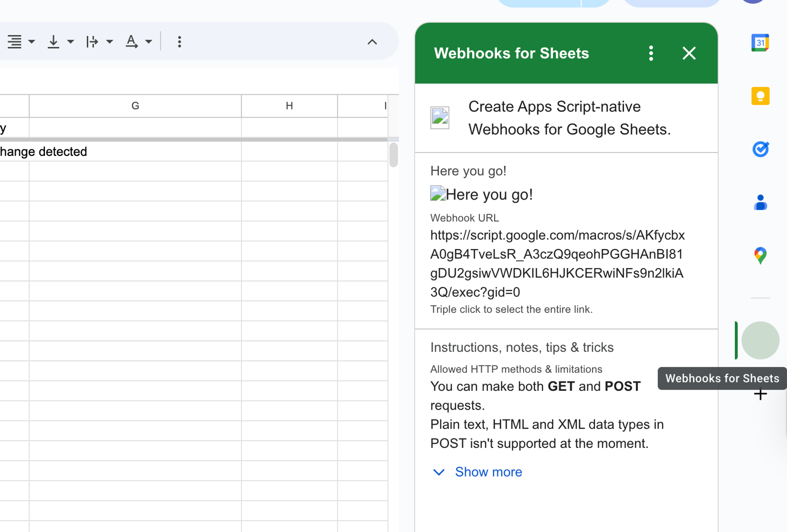Open Google Tasks from the side panel

point(760,149)
